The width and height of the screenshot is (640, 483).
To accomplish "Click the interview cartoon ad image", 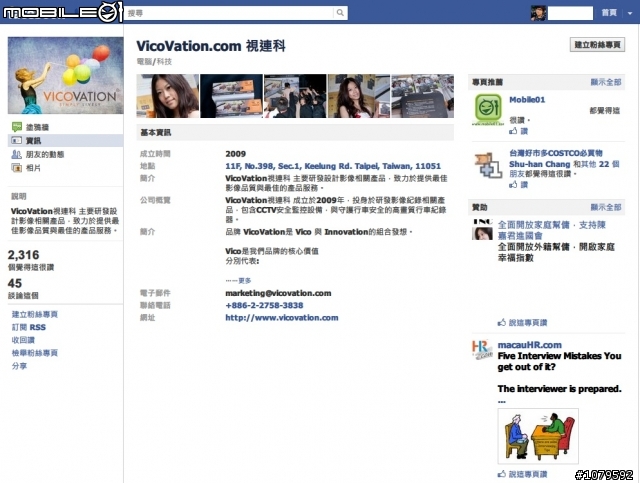I will coord(538,436).
